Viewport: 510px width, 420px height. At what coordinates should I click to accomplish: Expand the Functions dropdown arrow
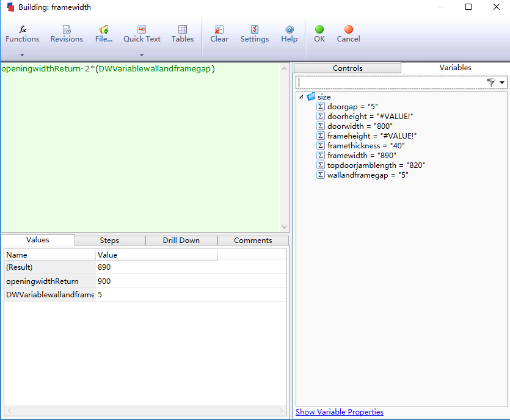click(22, 55)
